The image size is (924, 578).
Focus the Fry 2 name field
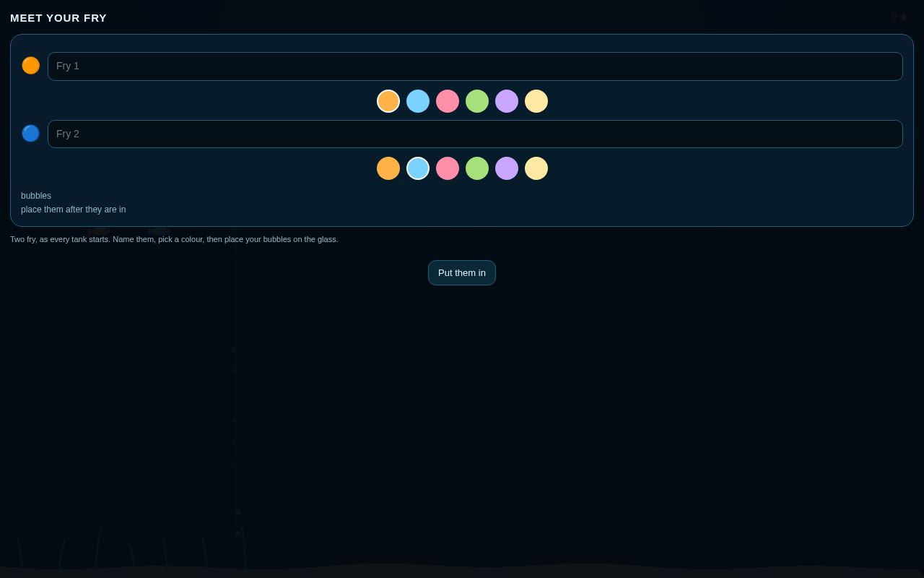tap(475, 134)
